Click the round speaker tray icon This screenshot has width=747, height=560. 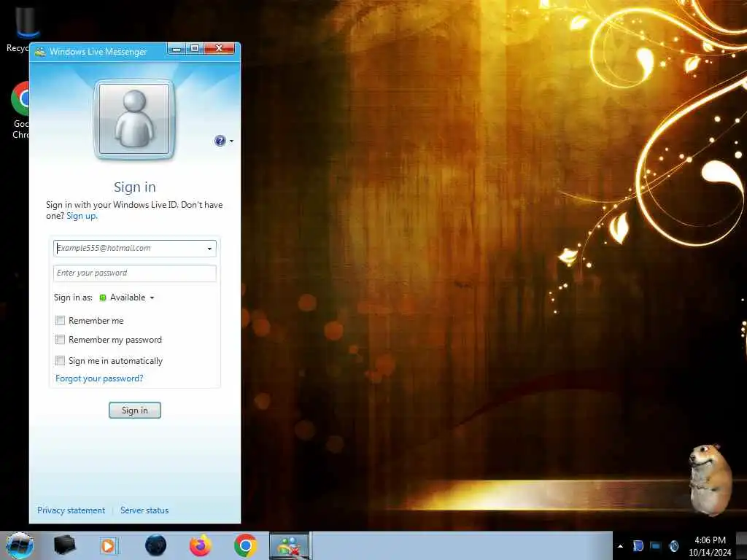[x=674, y=546]
